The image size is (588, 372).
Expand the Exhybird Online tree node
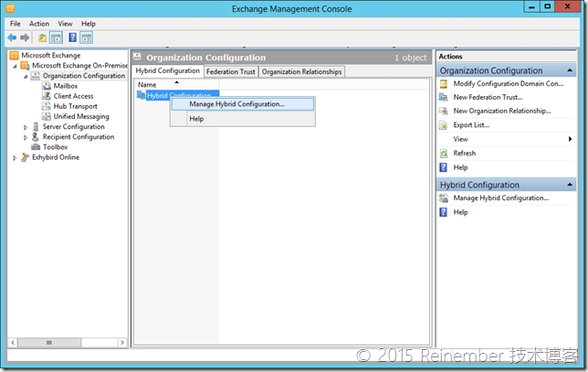(15, 157)
